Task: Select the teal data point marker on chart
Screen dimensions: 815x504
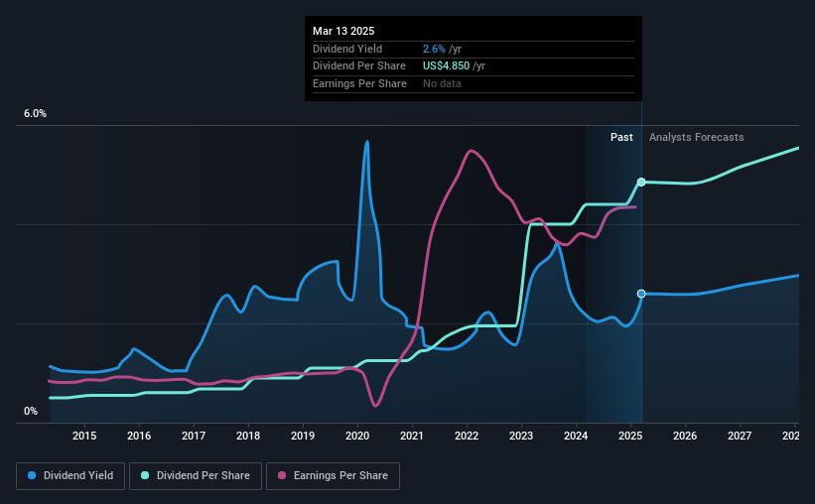Action: pos(641,182)
